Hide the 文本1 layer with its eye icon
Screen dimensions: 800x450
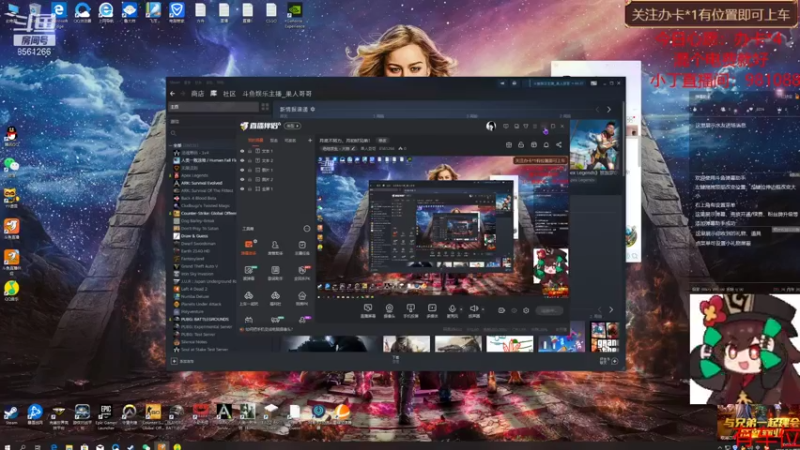click(242, 151)
